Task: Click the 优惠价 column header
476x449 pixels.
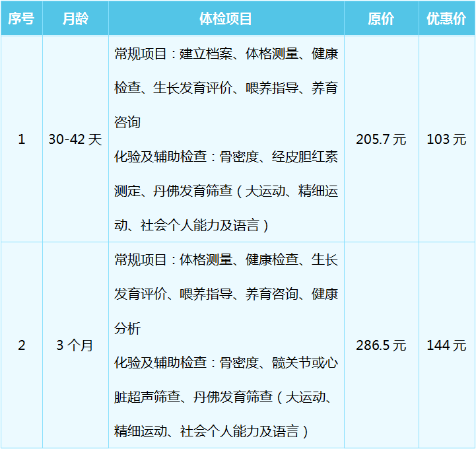Action: pos(446,18)
